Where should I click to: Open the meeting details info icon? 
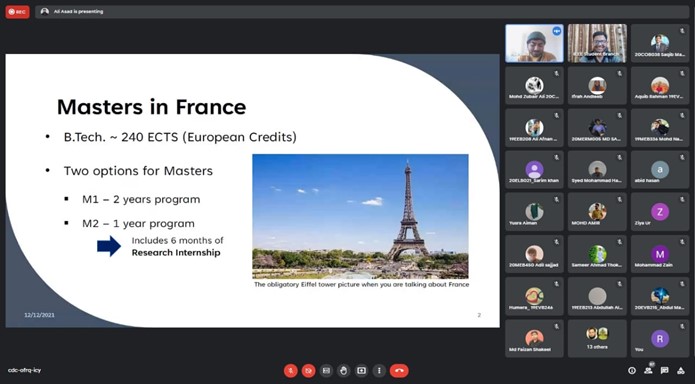click(632, 370)
